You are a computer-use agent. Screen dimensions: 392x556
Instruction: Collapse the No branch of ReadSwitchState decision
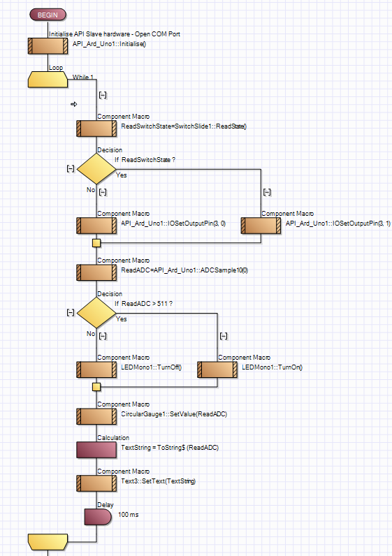103,192
